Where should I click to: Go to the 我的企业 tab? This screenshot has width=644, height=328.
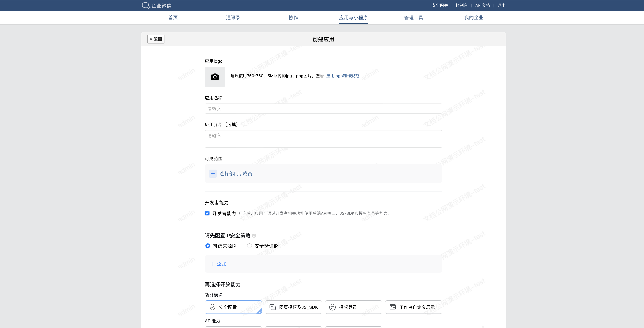coord(473,18)
